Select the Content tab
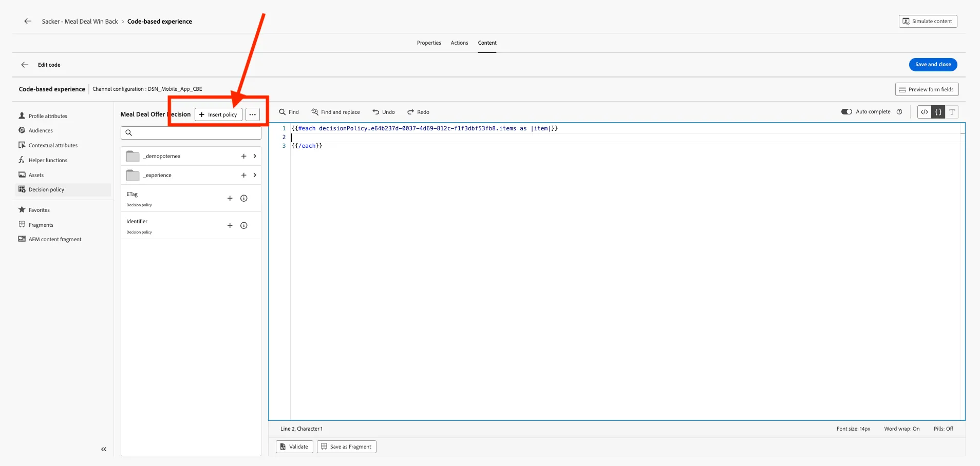 (487, 43)
